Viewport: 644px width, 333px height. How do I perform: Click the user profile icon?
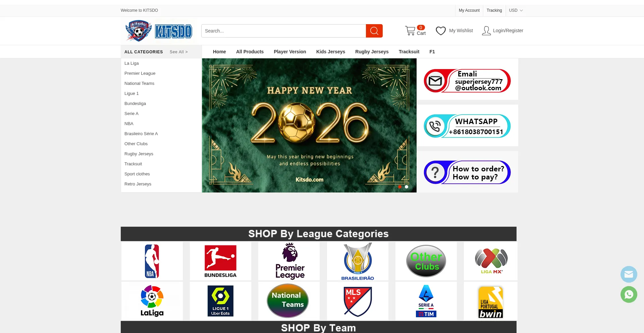486,31
